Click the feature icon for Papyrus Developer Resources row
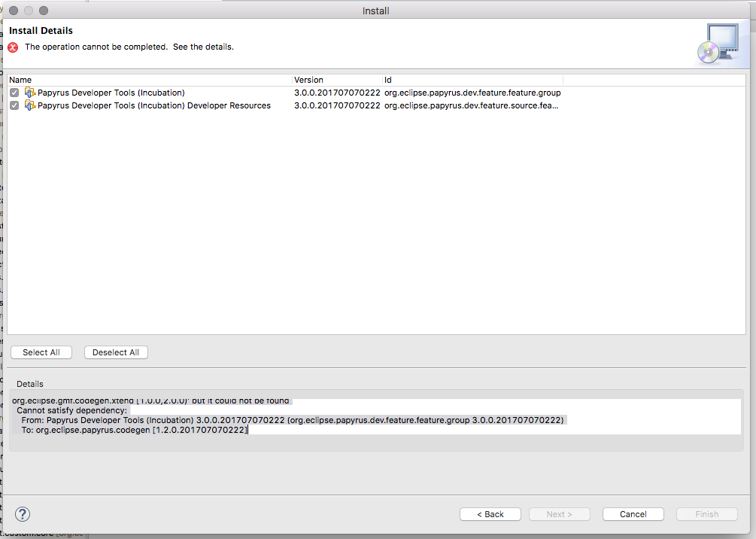 30,105
